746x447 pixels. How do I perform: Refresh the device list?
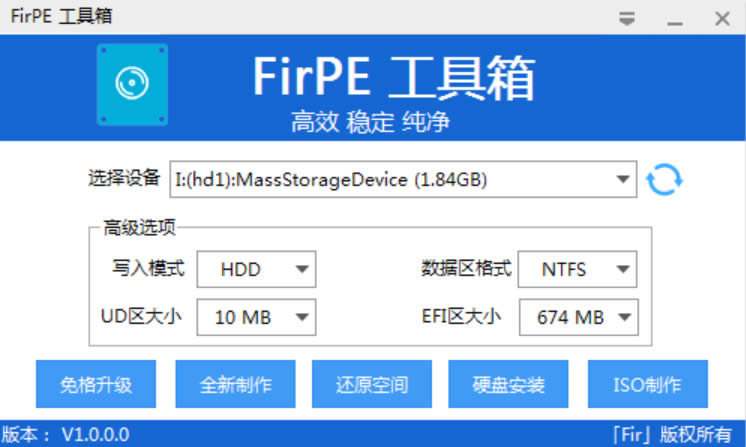coord(664,180)
